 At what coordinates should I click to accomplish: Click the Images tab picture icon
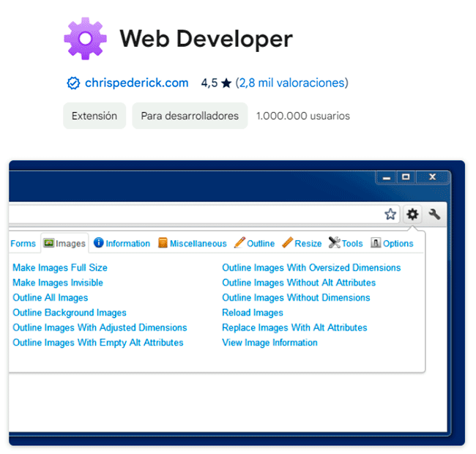point(48,243)
